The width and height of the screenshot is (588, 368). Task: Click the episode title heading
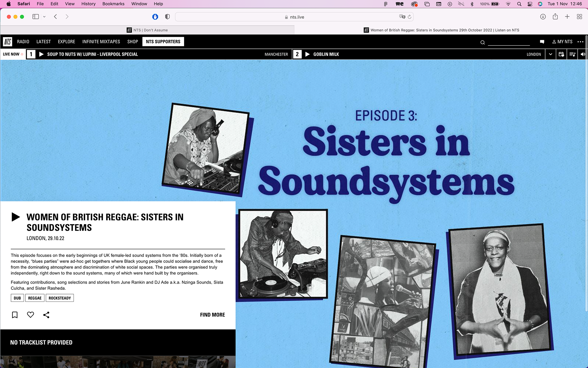[x=105, y=222]
